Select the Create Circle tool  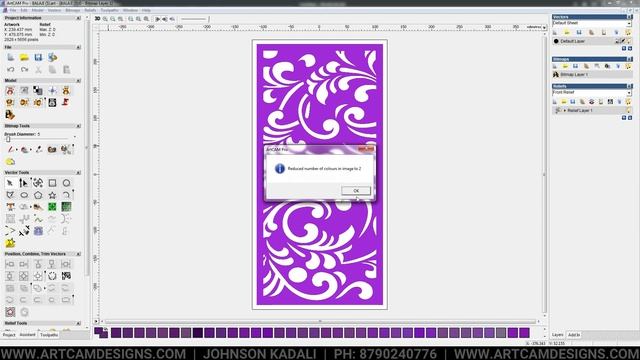point(66,183)
